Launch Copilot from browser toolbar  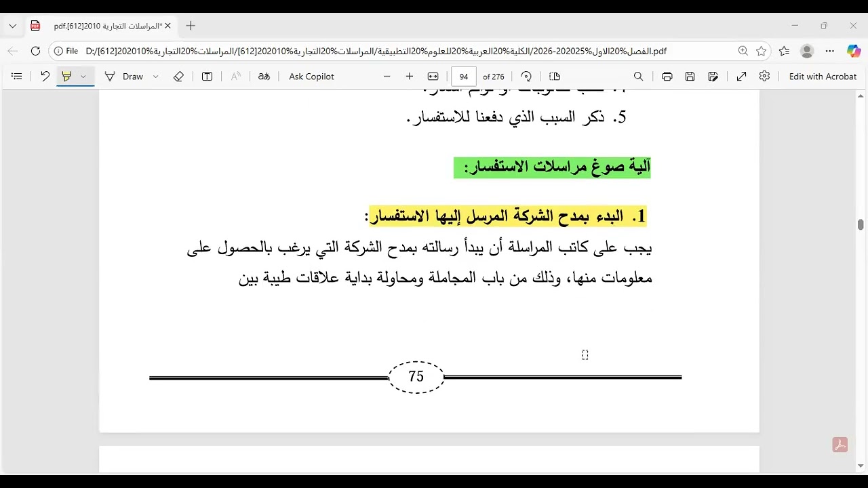point(853,51)
